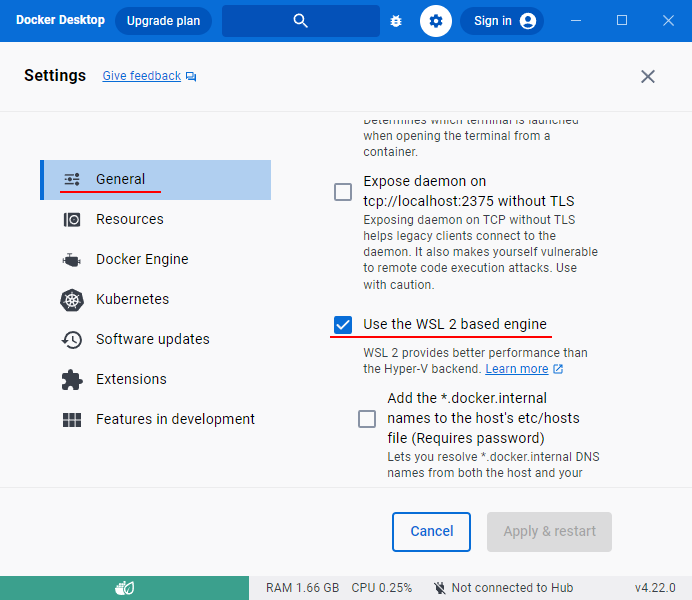Screen dimensions: 692x600
Task: Click the settings gear icon
Action: 436,21
